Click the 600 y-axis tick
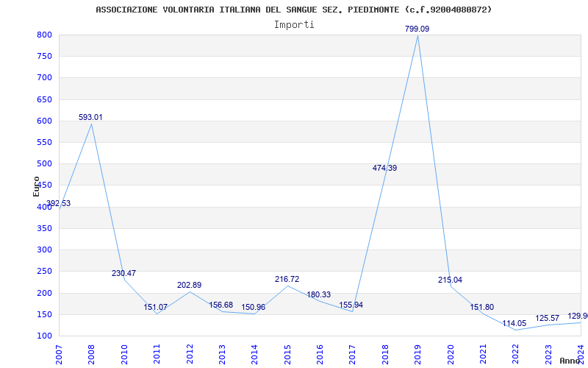The image size is (588, 368). pyautogui.click(x=44, y=121)
